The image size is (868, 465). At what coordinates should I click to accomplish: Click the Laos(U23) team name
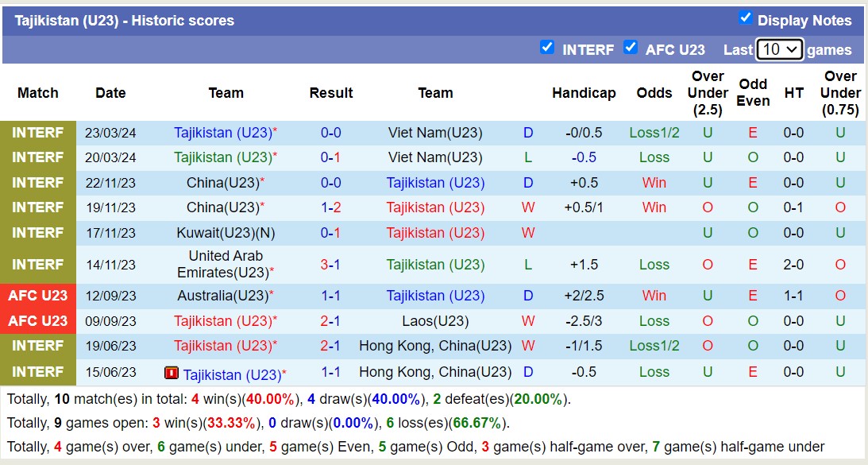[435, 321]
